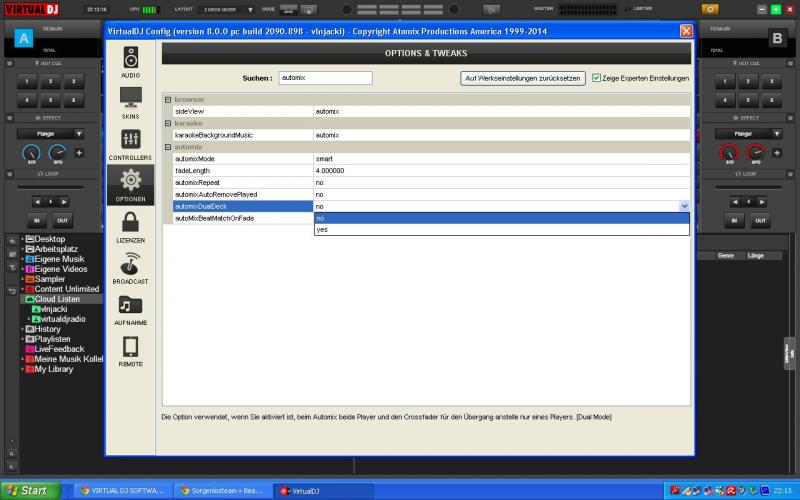Switch to VIRTUAL DJ SOFTWA... taskbar item
Viewport: 800px width, 500px height.
[123, 491]
